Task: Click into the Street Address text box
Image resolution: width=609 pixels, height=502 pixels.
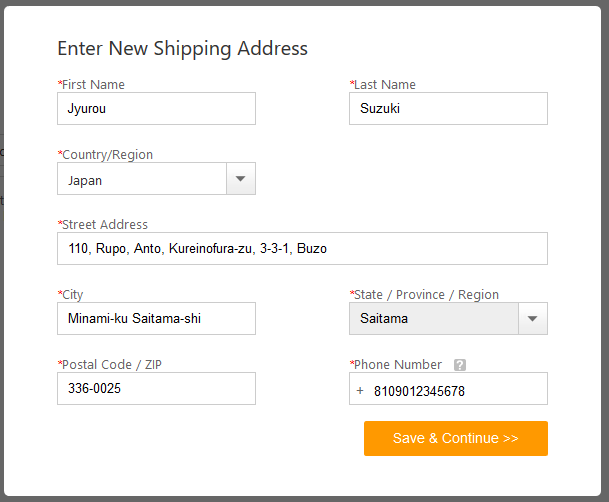Action: (x=302, y=249)
